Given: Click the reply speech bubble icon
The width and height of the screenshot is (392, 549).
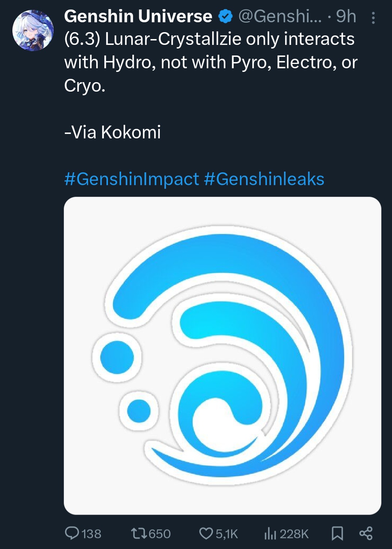Looking at the screenshot, I should tap(72, 533).
